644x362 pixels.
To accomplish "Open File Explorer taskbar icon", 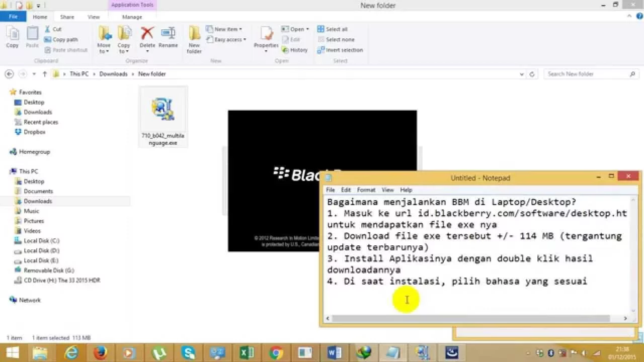I will 41,353.
